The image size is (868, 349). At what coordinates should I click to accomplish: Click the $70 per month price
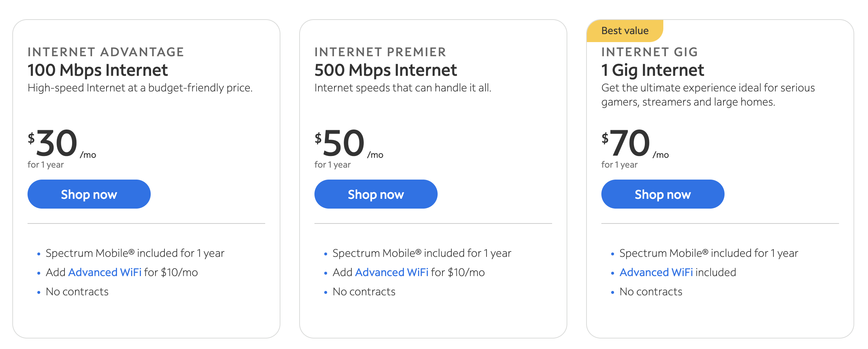tap(635, 144)
